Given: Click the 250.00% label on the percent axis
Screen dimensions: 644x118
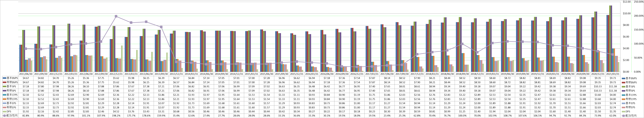Looking at the screenshot, I should pyautogui.click(x=639, y=2).
